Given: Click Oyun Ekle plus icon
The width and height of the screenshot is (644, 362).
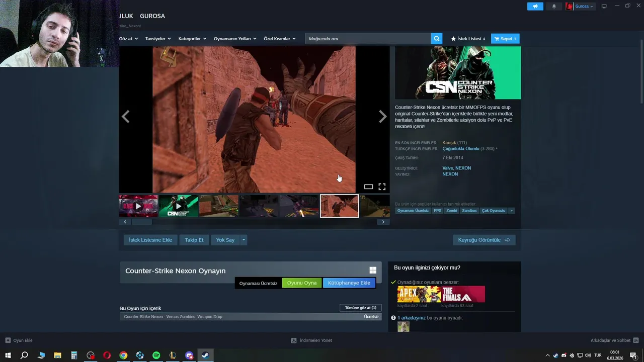Looking at the screenshot, I should coord(8,340).
